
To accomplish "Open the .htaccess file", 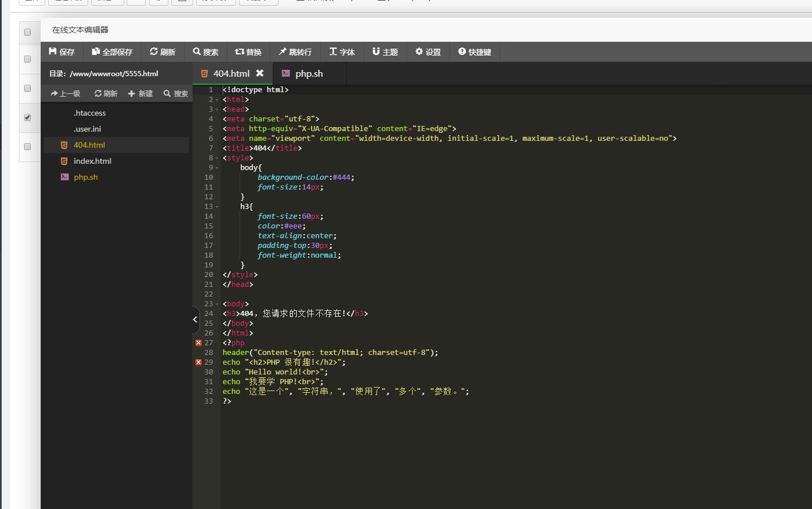I will 89,113.
